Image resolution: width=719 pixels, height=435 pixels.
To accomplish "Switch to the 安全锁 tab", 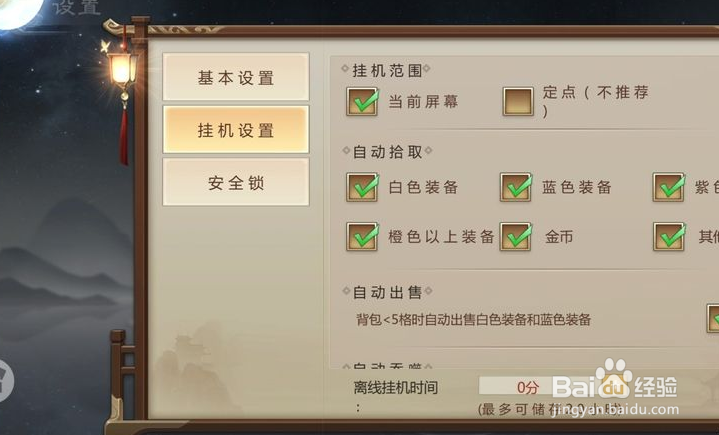I will [236, 182].
